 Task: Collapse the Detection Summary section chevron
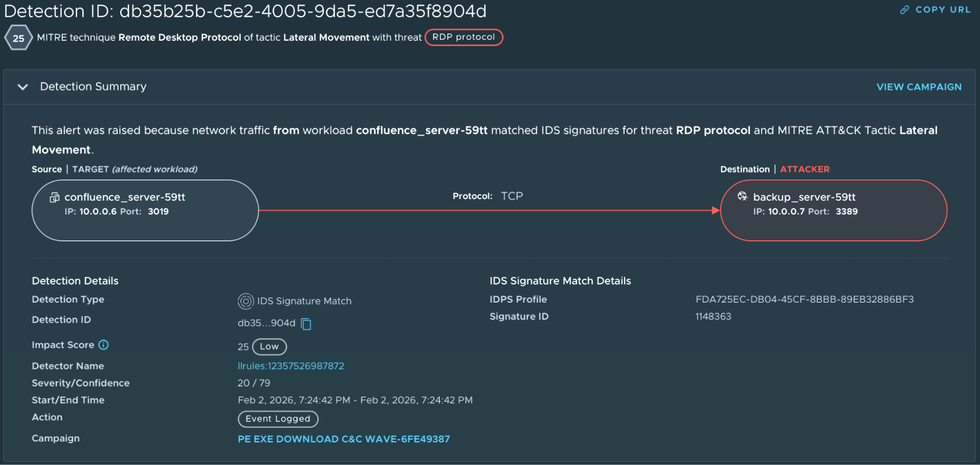[x=23, y=87]
